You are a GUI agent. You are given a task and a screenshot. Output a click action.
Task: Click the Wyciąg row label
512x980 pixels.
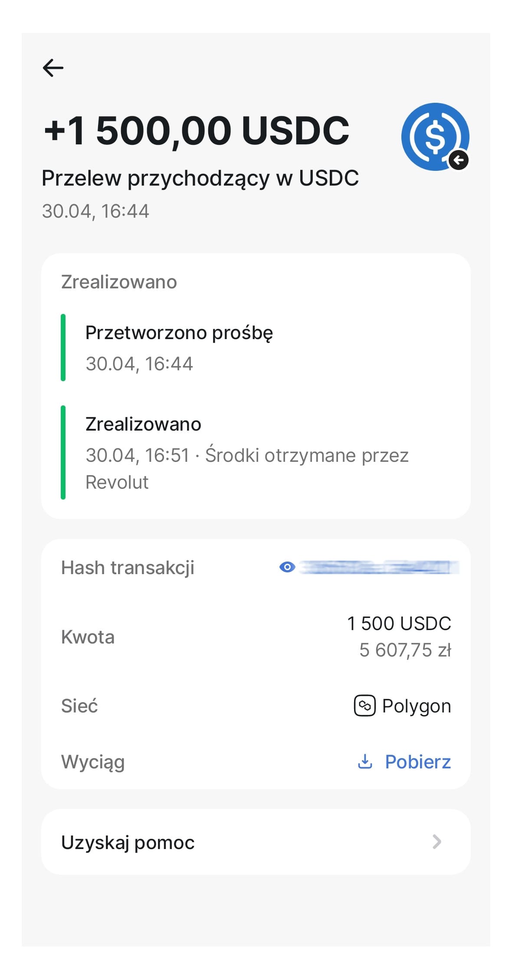tap(93, 762)
